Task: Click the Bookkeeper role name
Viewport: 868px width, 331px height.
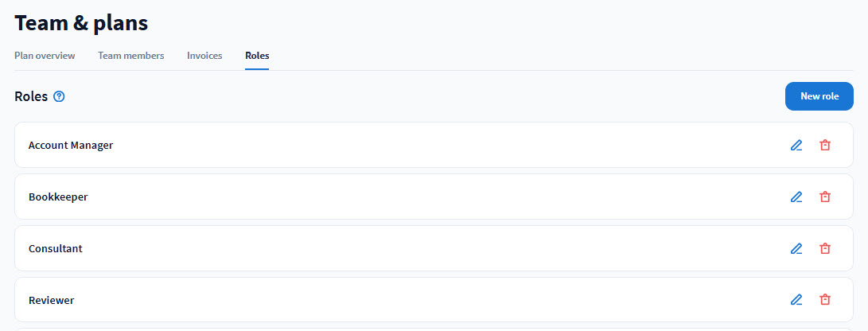Action: (x=58, y=197)
